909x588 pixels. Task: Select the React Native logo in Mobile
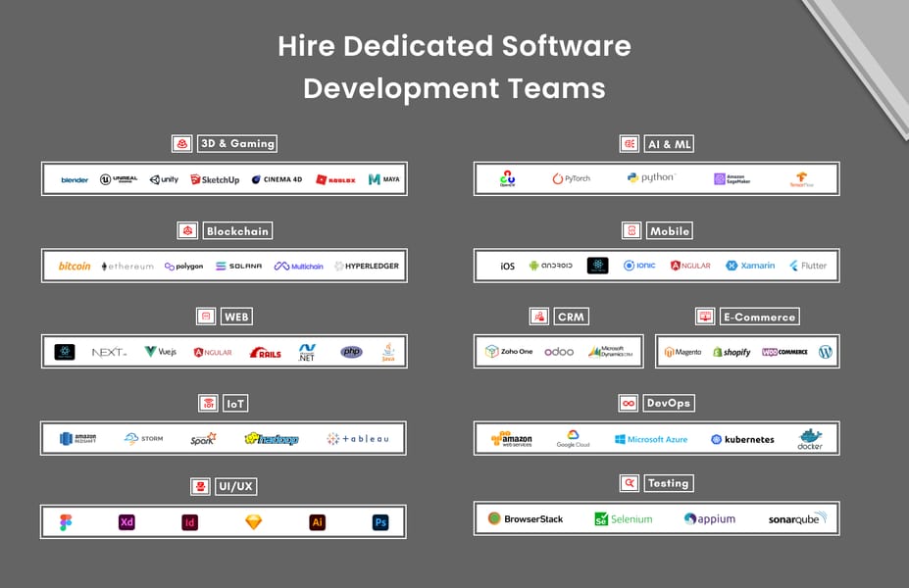(x=598, y=266)
